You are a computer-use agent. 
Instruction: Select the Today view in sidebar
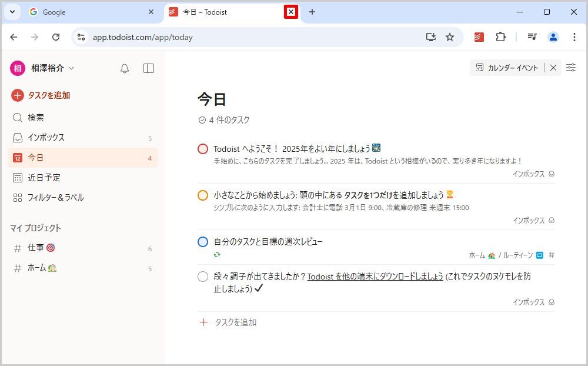pos(83,158)
